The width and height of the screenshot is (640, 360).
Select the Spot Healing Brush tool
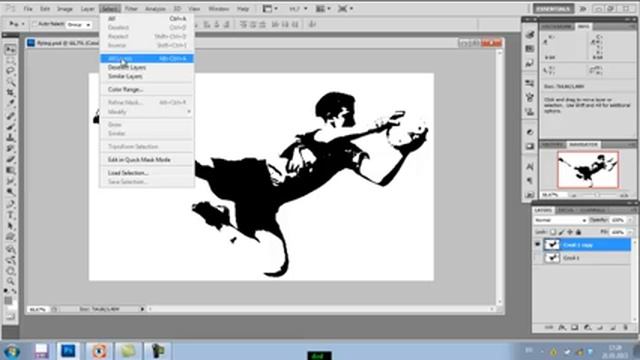(x=10, y=116)
